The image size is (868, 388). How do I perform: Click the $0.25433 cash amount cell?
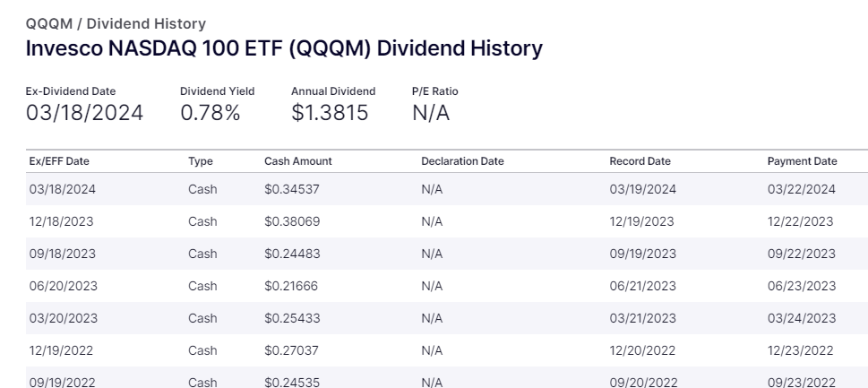[x=292, y=318]
